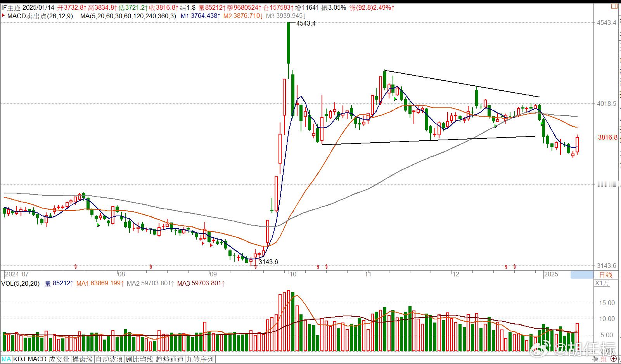Click the 4018.5 price axis label

607,104
